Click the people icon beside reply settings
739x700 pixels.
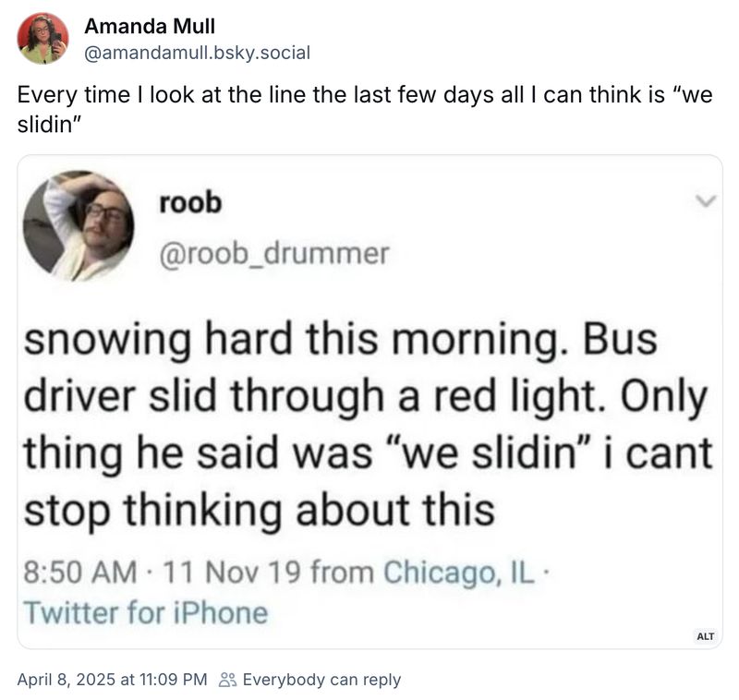[x=226, y=680]
